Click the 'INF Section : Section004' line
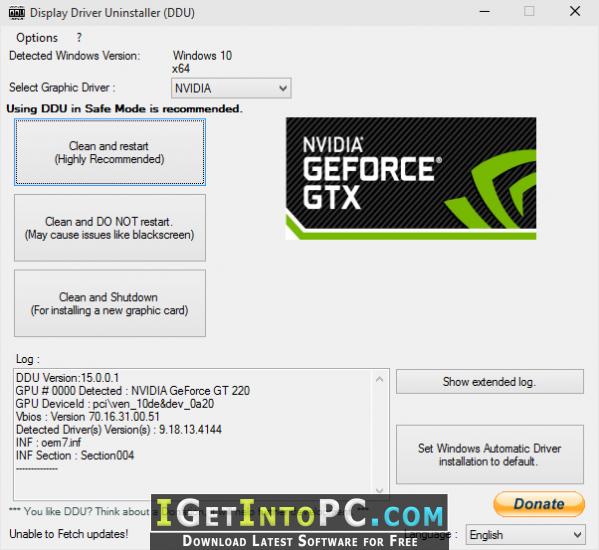599x550 pixels. pos(75,455)
